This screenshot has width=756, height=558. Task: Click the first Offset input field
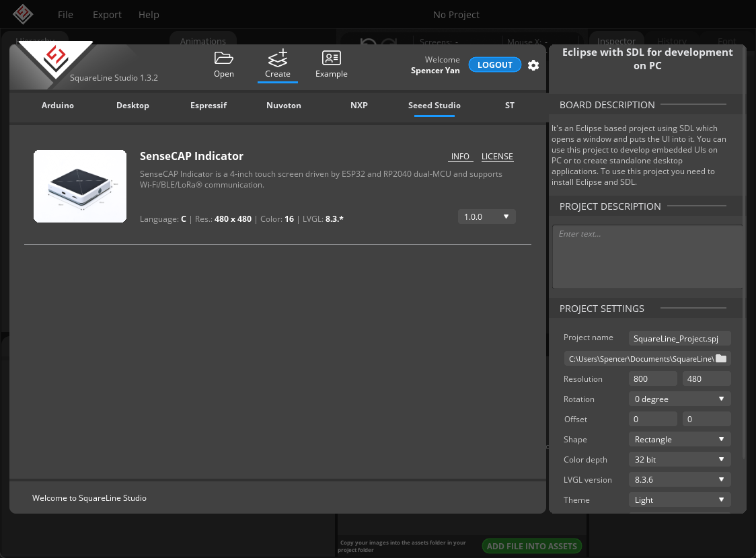653,420
